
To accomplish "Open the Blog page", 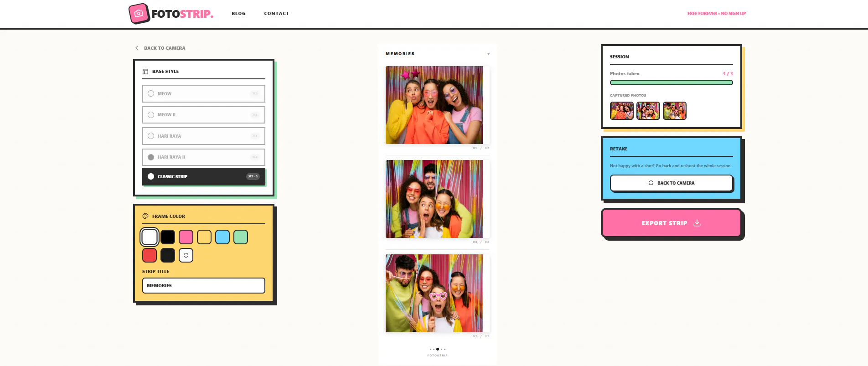I will coord(238,14).
